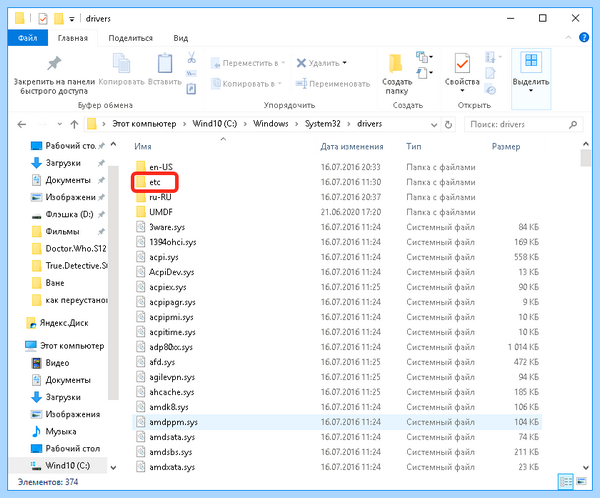This screenshot has height=498, width=600.
Task: Expand the Выделить dropdown arrow
Action: click(x=531, y=91)
